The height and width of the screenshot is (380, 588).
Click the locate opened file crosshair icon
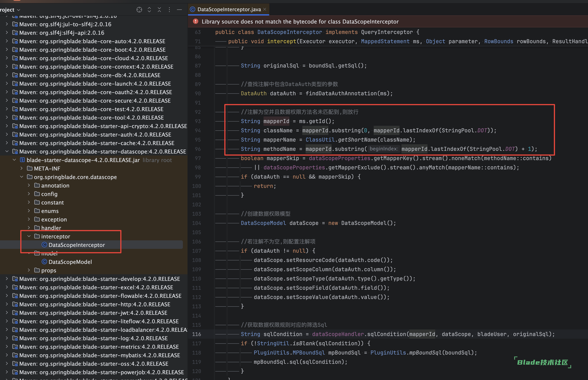click(139, 10)
